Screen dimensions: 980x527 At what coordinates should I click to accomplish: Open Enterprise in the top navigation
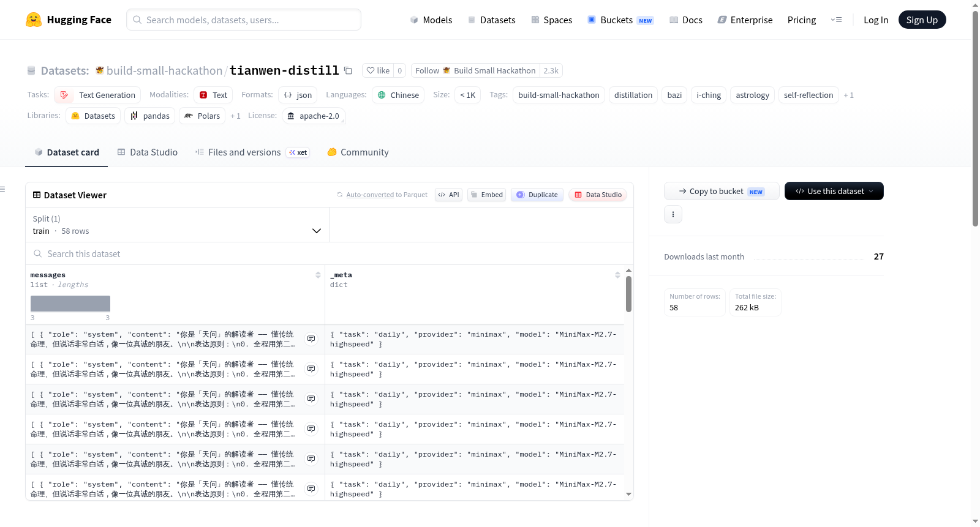coord(745,20)
